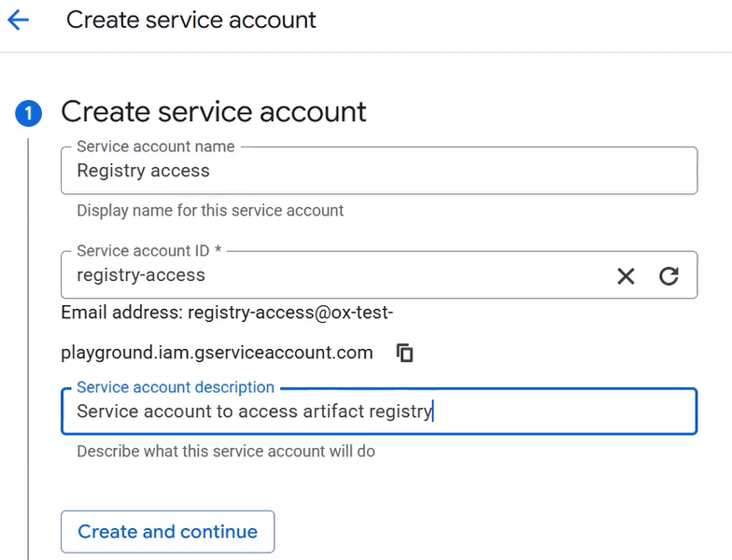
Task: Click inside the Service account name field
Action: point(378,171)
